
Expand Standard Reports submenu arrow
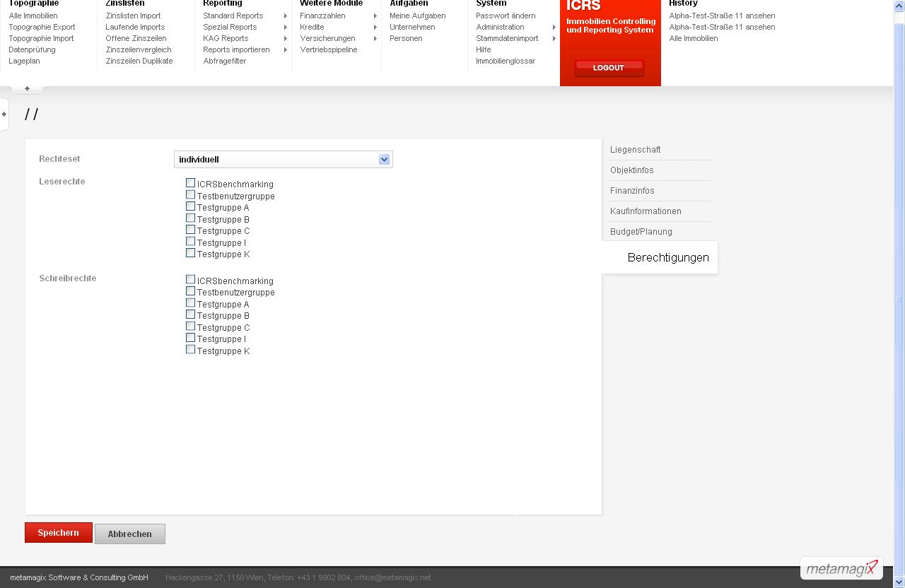click(286, 16)
